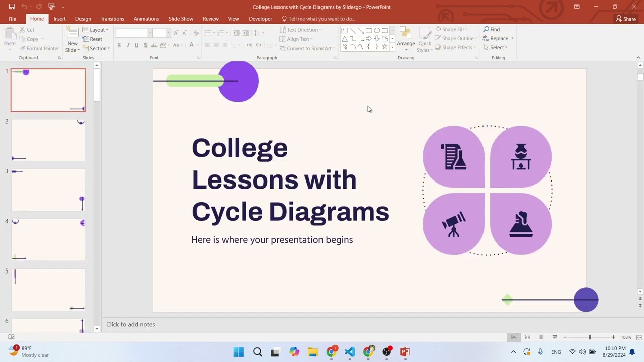
Task: Click Tell me what you want to do
Action: [318, 19]
